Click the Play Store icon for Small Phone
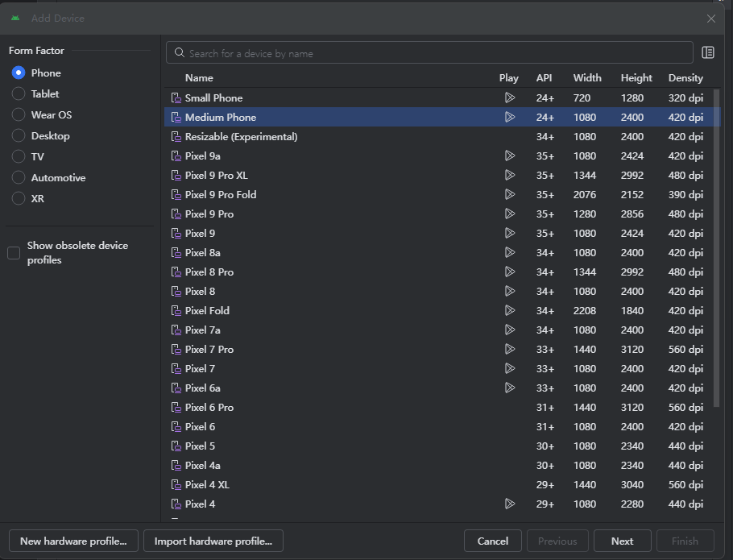The height and width of the screenshot is (560, 733). (510, 97)
